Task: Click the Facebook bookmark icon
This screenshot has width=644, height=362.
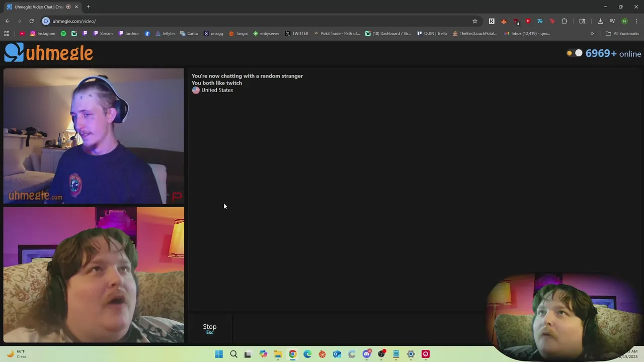Action: click(x=147, y=34)
